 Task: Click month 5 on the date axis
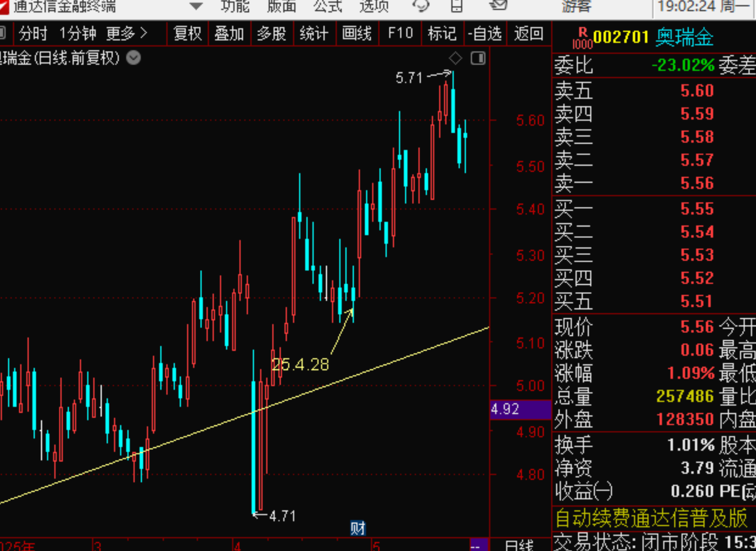pyautogui.click(x=376, y=545)
